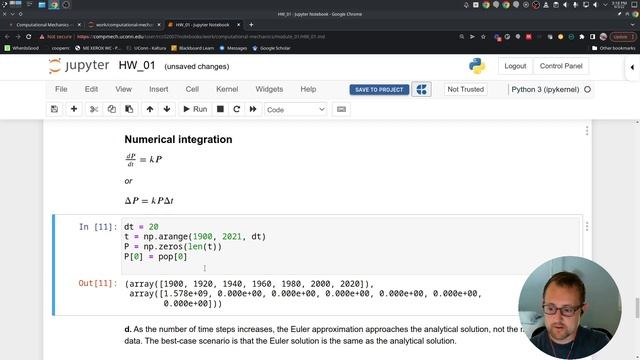Viewport: 640px width, 360px height.
Task: Click the Logout button
Action: point(515,66)
